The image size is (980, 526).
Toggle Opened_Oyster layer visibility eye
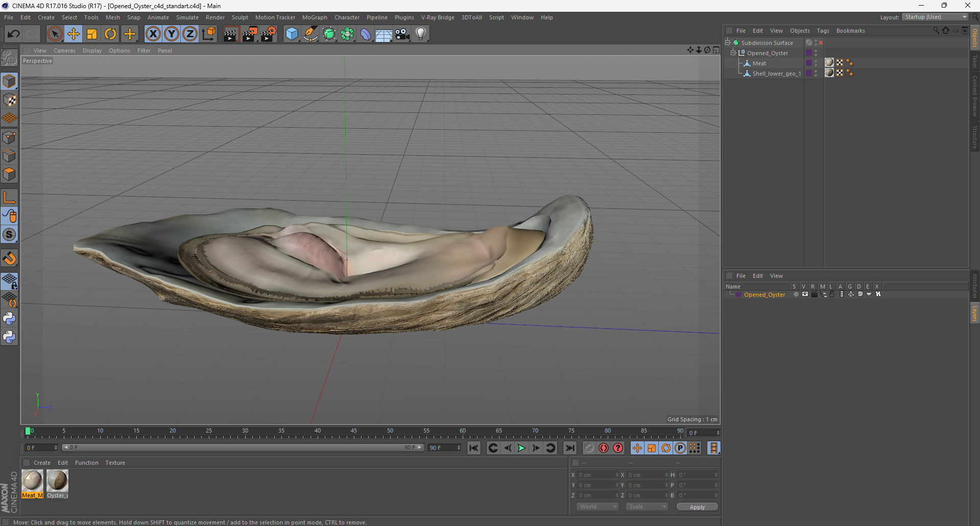pos(805,295)
